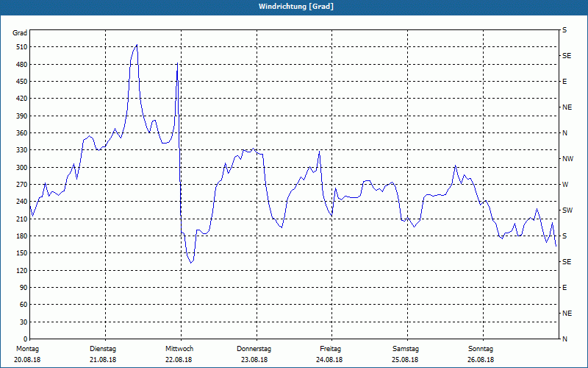Click the 420 axis value

coord(22,99)
